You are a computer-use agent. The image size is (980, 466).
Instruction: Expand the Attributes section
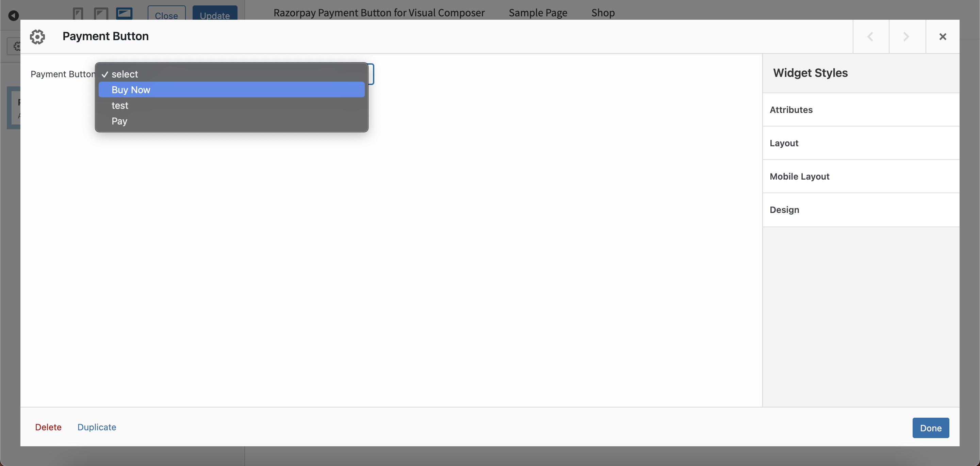(791, 110)
